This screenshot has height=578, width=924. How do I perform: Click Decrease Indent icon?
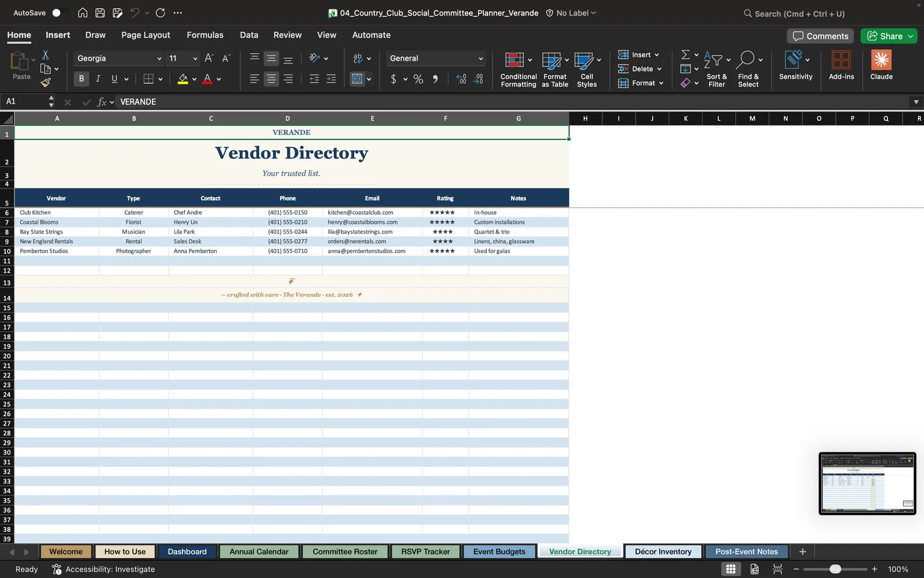[x=314, y=79]
